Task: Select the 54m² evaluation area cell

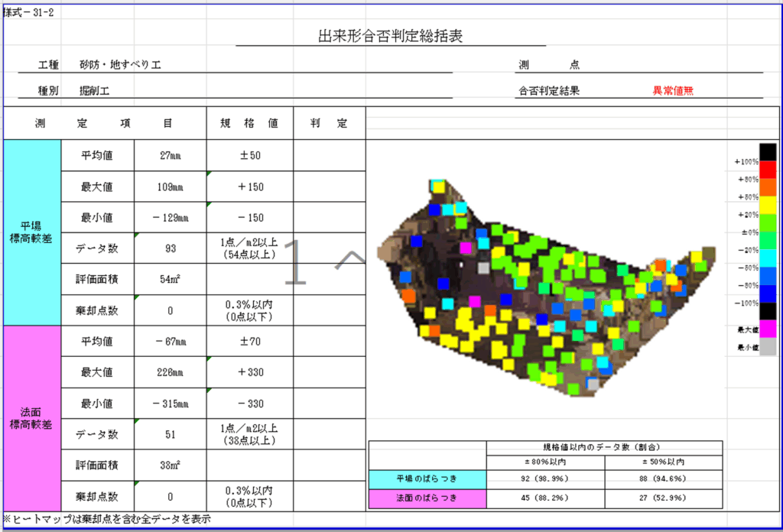Action: click(x=170, y=279)
